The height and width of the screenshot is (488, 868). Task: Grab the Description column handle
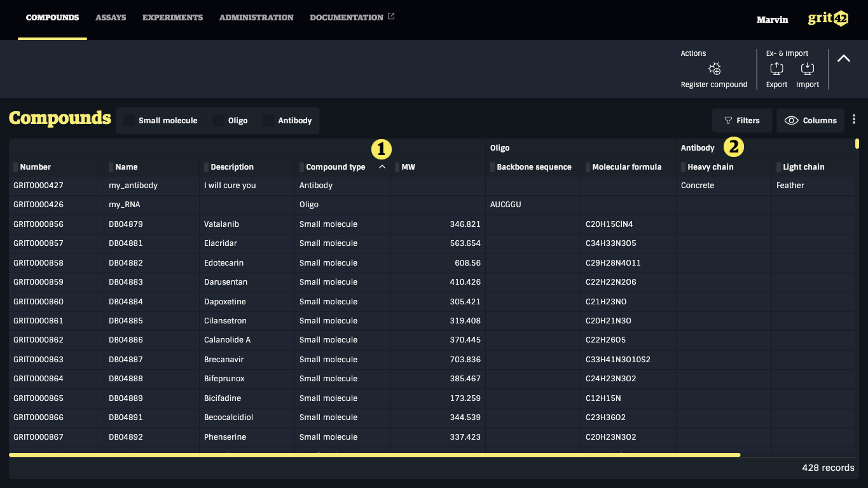[x=207, y=167]
